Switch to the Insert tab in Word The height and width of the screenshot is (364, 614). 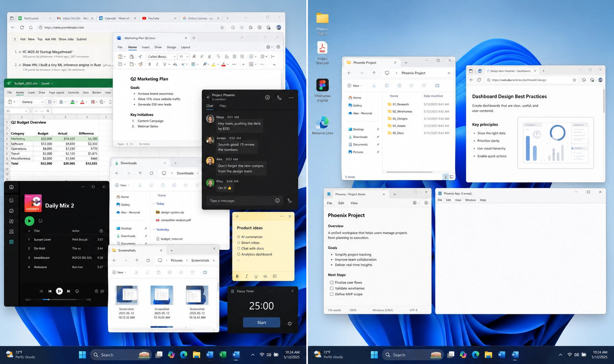click(146, 47)
